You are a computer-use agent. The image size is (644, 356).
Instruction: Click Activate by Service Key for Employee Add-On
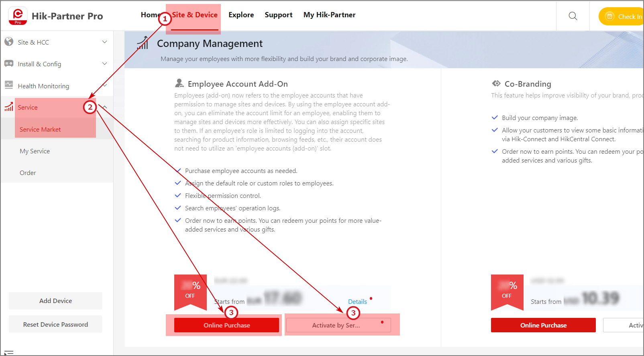338,325
